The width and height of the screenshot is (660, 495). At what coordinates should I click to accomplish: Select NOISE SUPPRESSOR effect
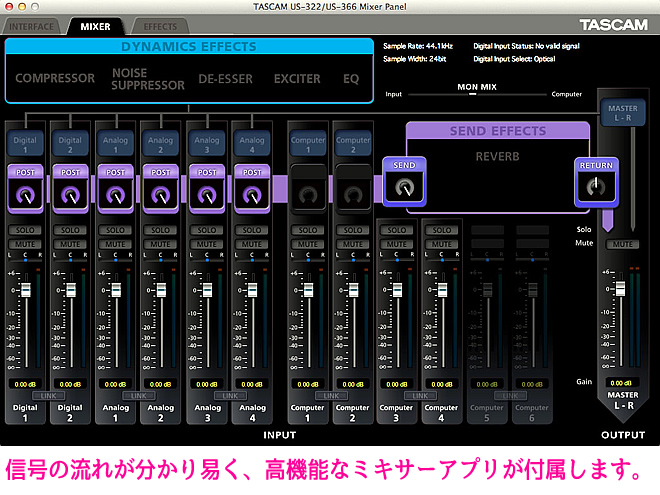[148, 79]
